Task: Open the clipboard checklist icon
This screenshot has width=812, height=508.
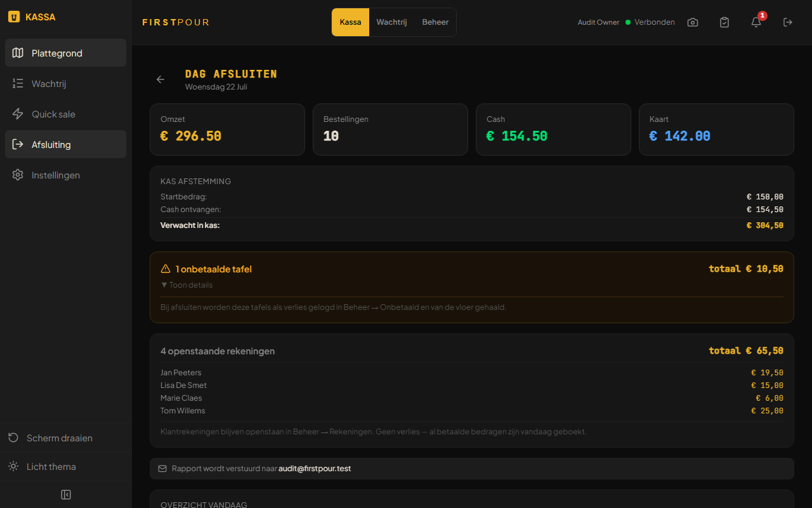Action: point(724,22)
